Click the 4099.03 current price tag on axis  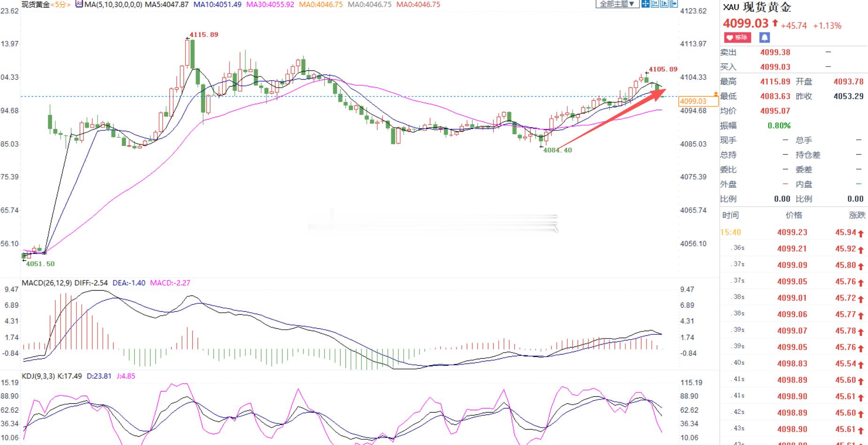(x=693, y=101)
